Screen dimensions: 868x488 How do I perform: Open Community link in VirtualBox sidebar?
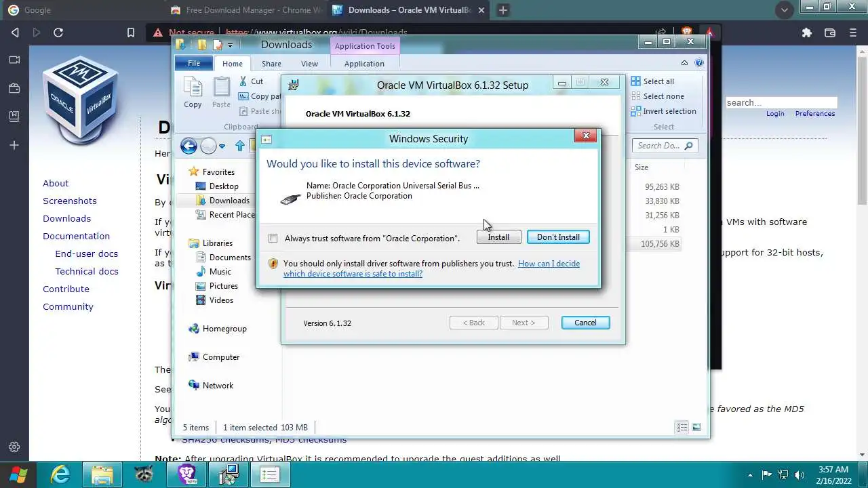pyautogui.click(x=68, y=306)
